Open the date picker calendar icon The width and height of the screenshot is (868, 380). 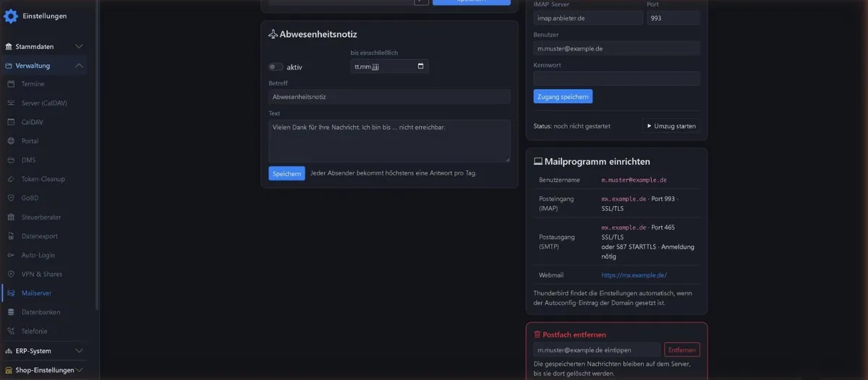(421, 66)
